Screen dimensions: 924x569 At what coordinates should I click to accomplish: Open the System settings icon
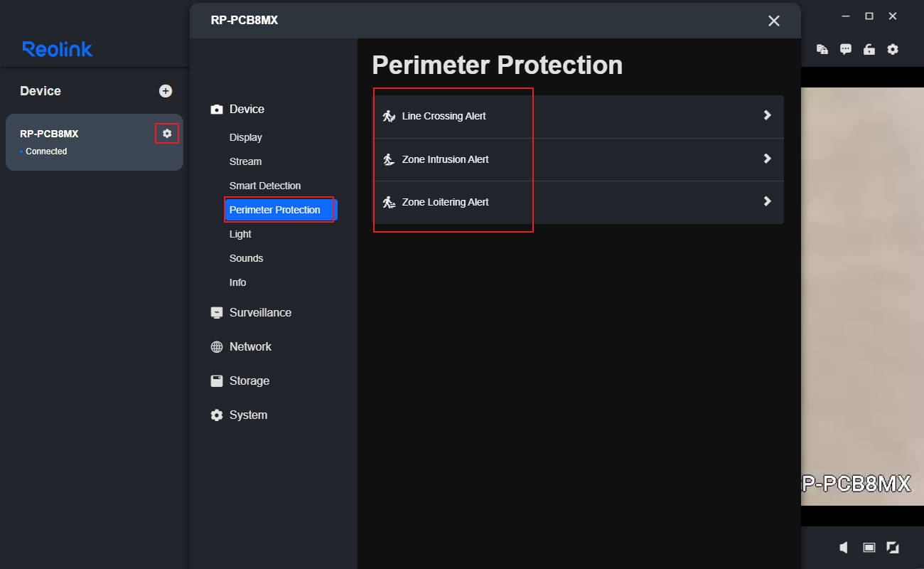coord(217,415)
